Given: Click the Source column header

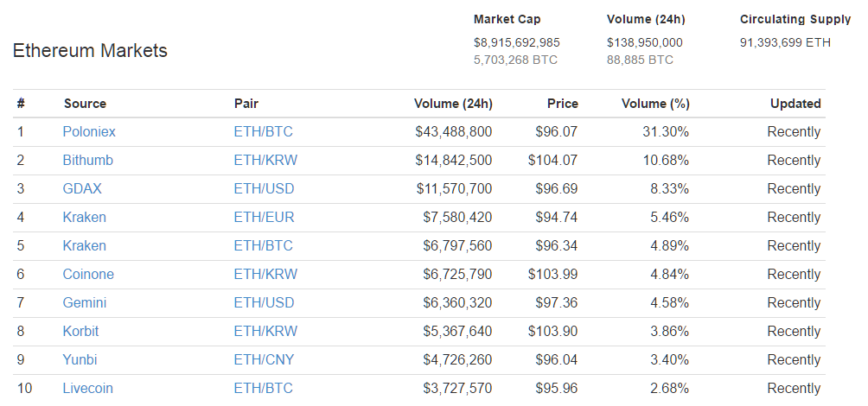Looking at the screenshot, I should (85, 104).
